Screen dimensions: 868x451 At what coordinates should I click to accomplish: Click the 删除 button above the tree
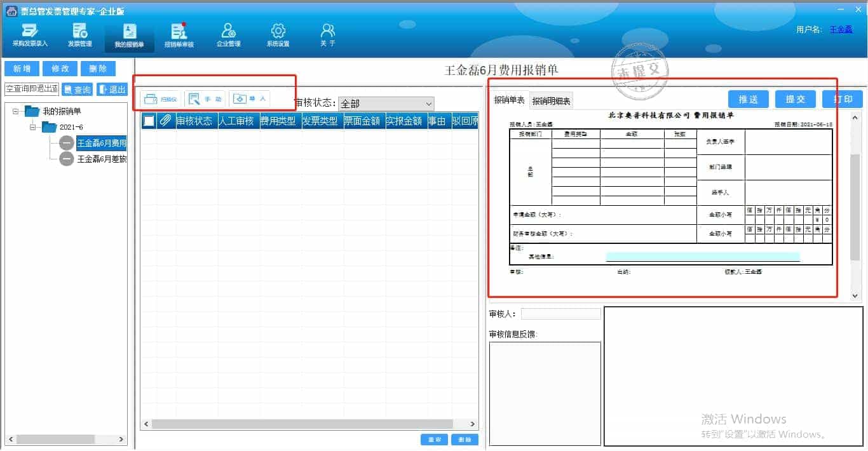click(98, 69)
